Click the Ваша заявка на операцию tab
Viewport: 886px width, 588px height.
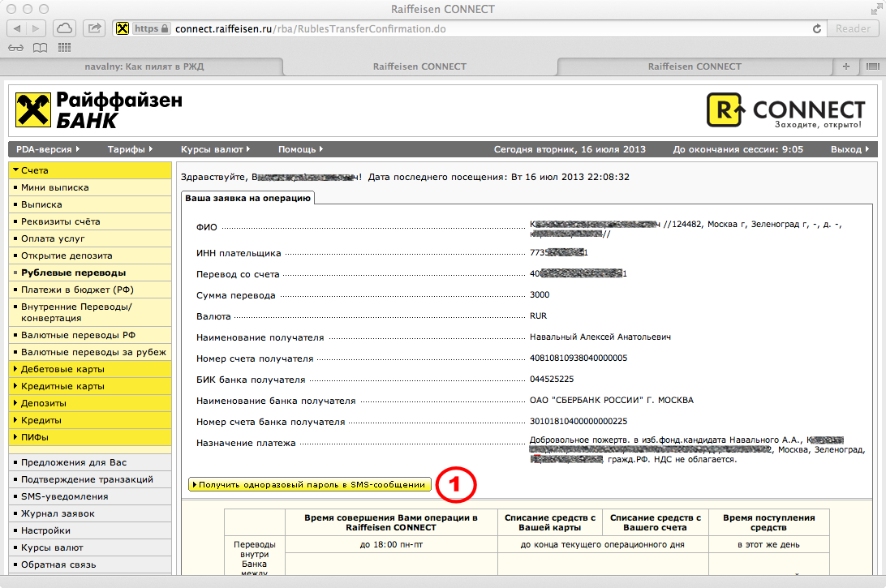coord(248,198)
